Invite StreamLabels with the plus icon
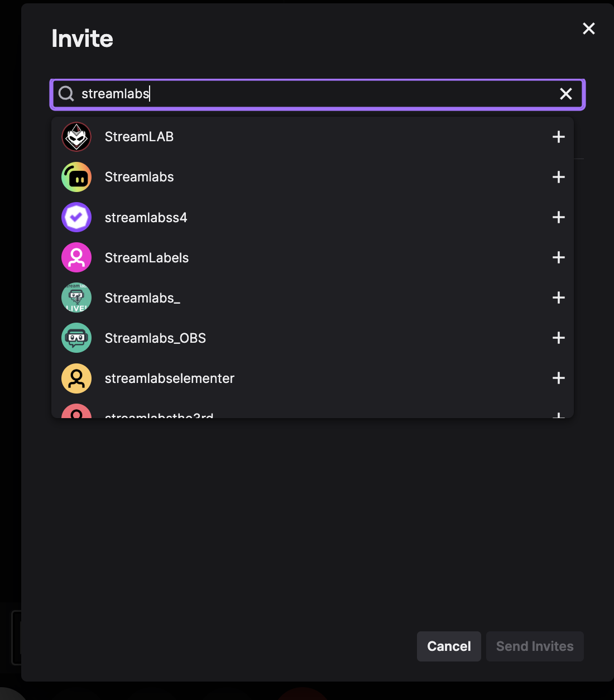 point(558,257)
